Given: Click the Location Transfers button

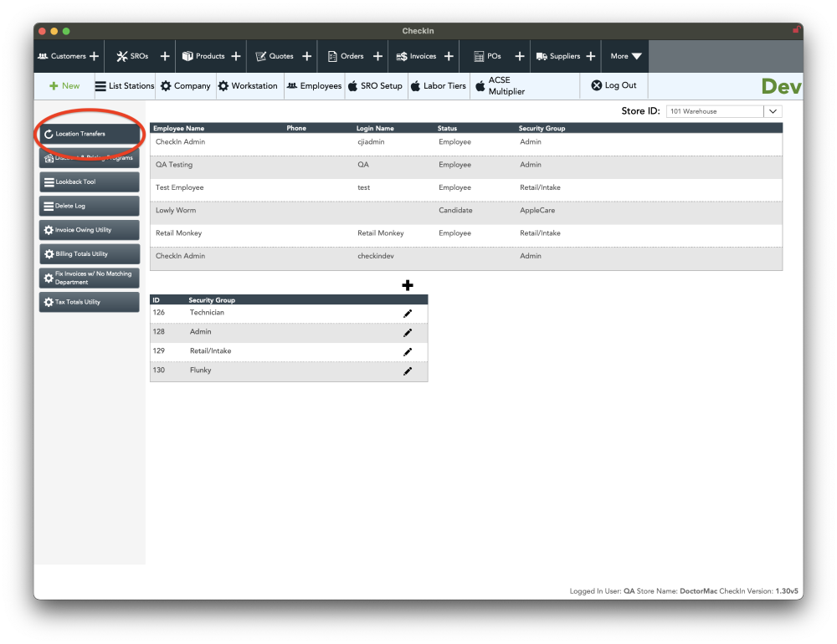Looking at the screenshot, I should pyautogui.click(x=89, y=134).
